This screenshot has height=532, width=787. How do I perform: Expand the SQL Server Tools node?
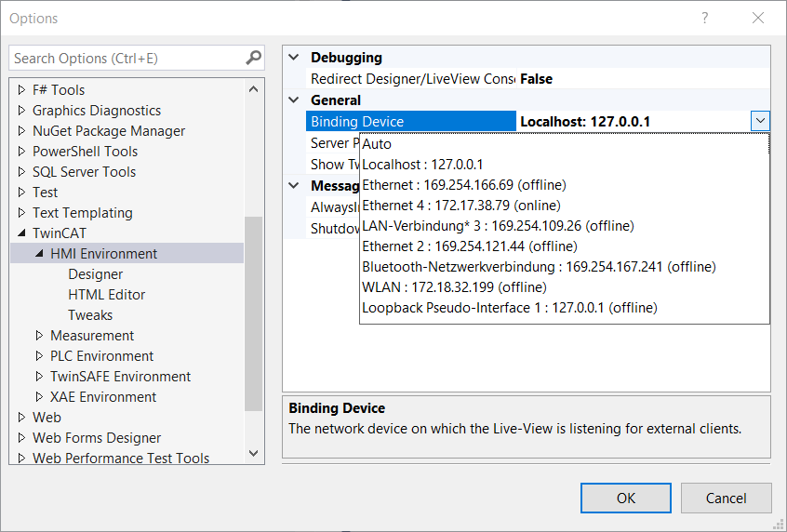[x=21, y=172]
